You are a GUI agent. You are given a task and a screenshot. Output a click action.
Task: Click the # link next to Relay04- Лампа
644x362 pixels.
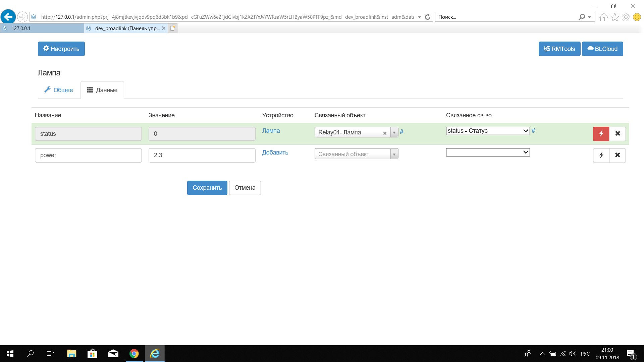coord(401,132)
